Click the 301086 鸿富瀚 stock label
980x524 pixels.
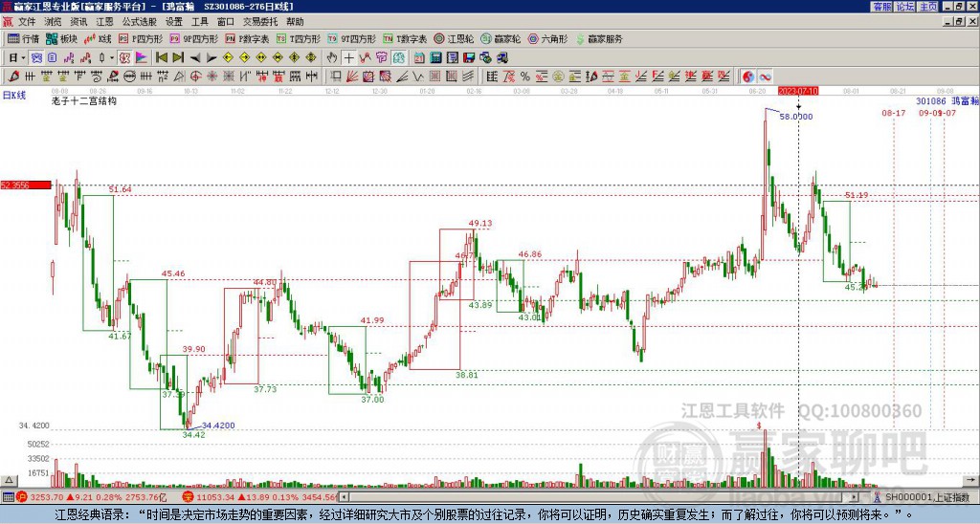pyautogui.click(x=947, y=100)
